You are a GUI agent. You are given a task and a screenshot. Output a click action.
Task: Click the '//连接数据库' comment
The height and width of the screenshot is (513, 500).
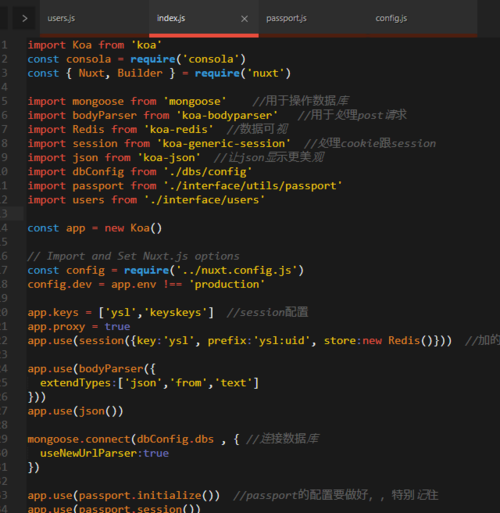(283, 439)
